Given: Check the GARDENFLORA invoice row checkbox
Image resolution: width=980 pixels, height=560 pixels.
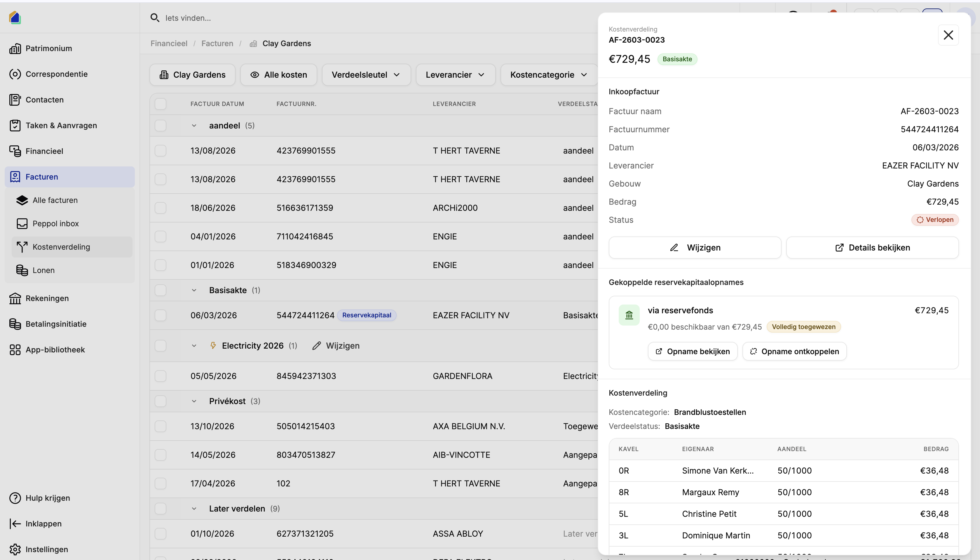Looking at the screenshot, I should point(161,376).
